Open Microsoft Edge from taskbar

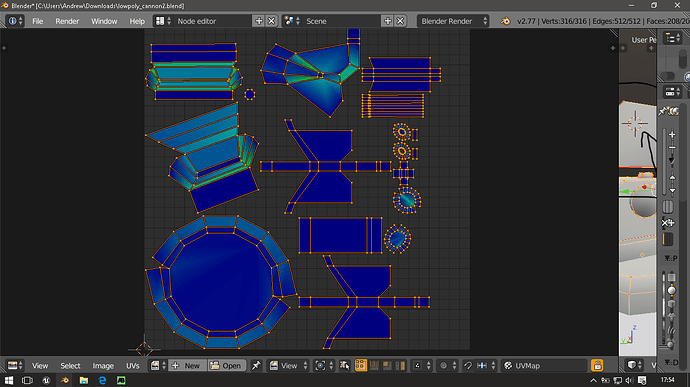click(x=103, y=380)
